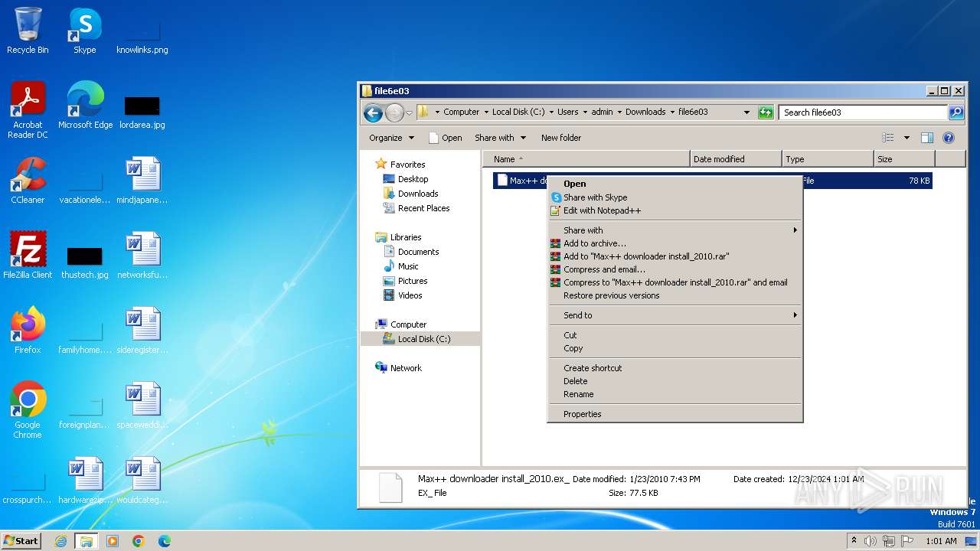The width and height of the screenshot is (980, 551).
Task: Choose Restore previous versions
Action: click(x=675, y=295)
